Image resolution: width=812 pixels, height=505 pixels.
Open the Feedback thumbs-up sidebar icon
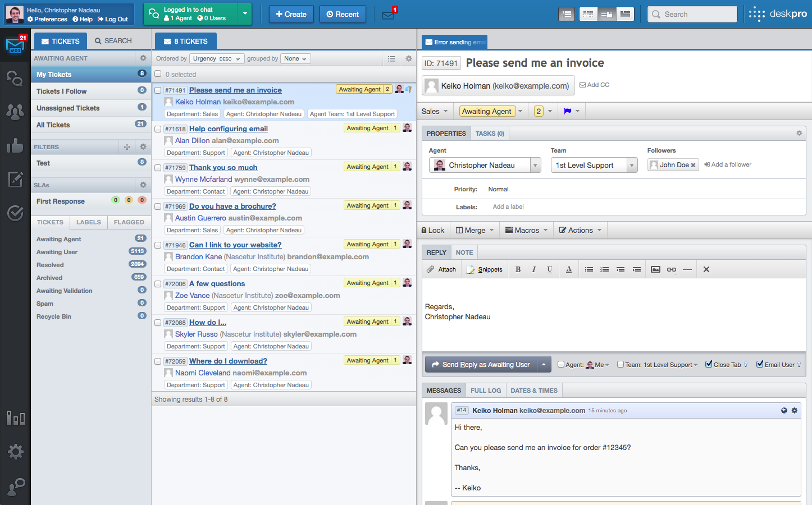pyautogui.click(x=15, y=146)
